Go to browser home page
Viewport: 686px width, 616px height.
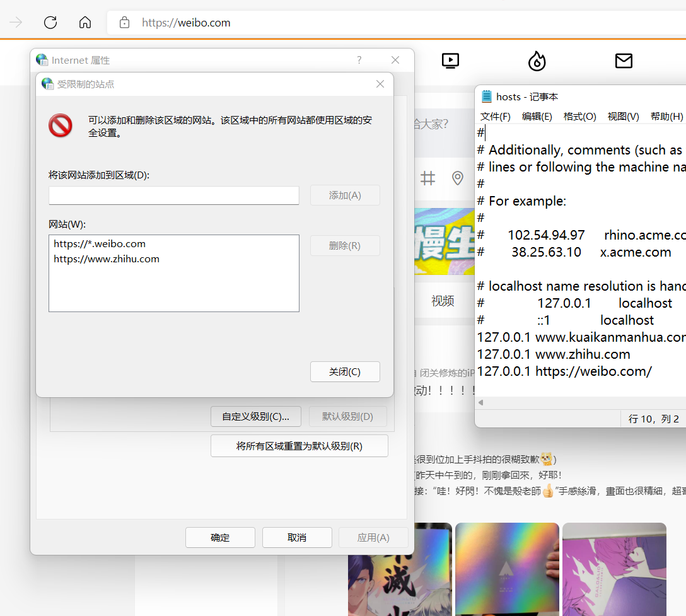coord(85,22)
